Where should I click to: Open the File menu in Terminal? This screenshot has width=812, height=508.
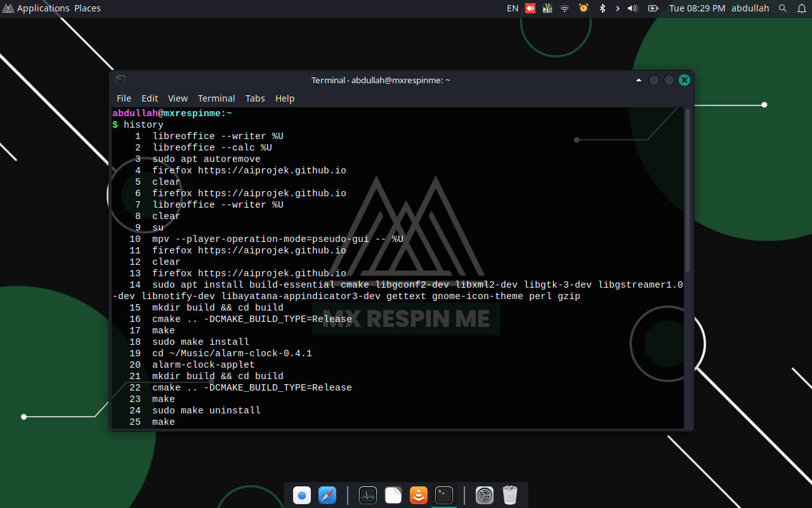[124, 98]
